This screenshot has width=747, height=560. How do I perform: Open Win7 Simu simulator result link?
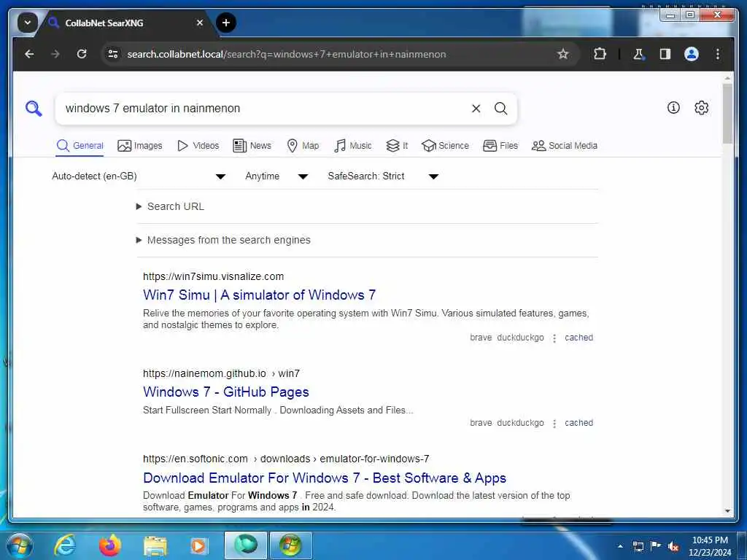click(259, 295)
